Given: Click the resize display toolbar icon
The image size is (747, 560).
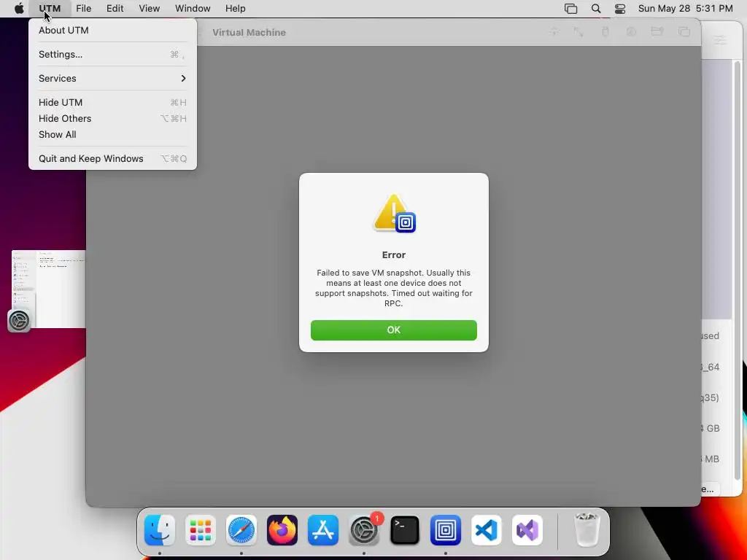Looking at the screenshot, I should tap(578, 32).
